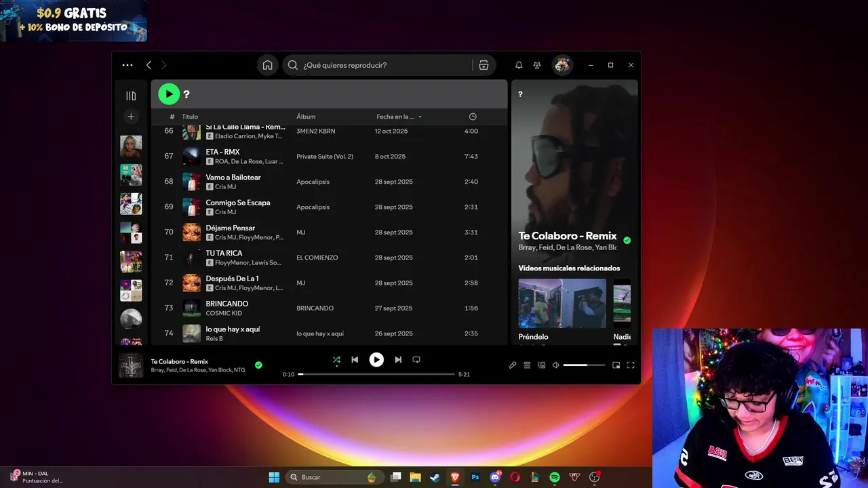The width and height of the screenshot is (868, 488).
Task: Expand Your Library sidebar icon
Action: (x=131, y=96)
